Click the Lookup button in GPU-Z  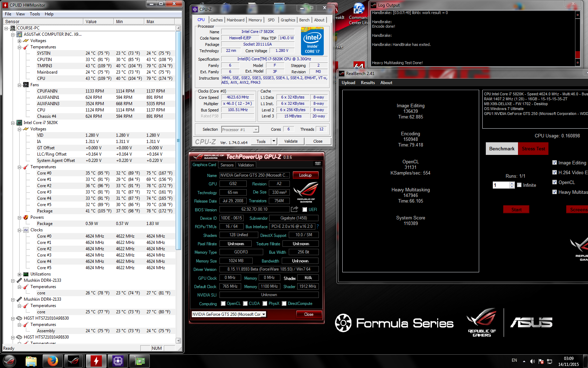pyautogui.click(x=305, y=175)
